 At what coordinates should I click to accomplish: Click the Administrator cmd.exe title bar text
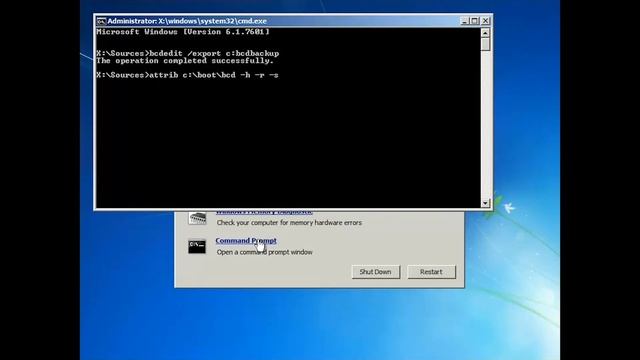(x=187, y=21)
